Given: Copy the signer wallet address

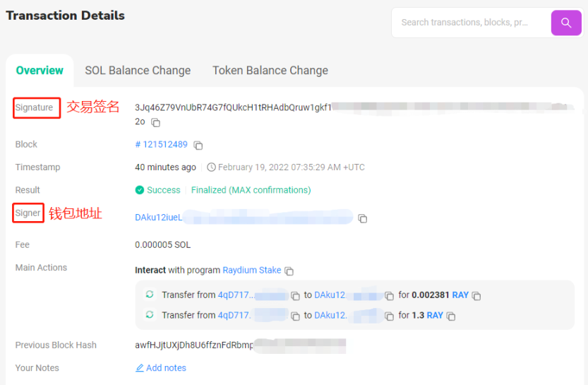Looking at the screenshot, I should pyautogui.click(x=362, y=218).
